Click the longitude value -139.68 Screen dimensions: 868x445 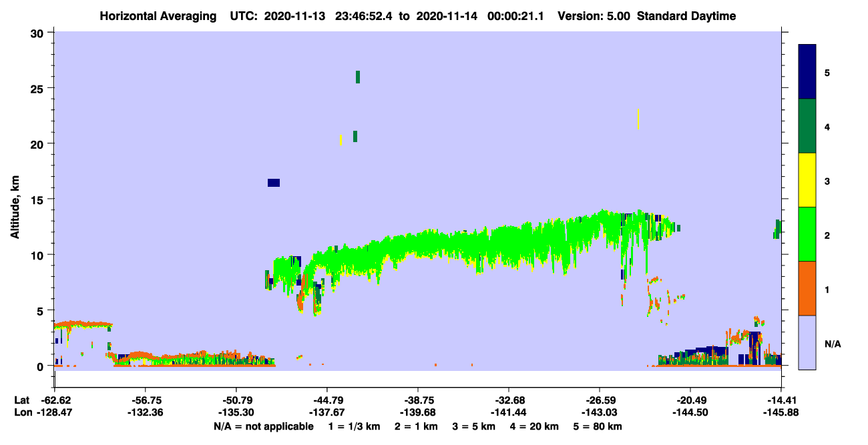coord(418,412)
